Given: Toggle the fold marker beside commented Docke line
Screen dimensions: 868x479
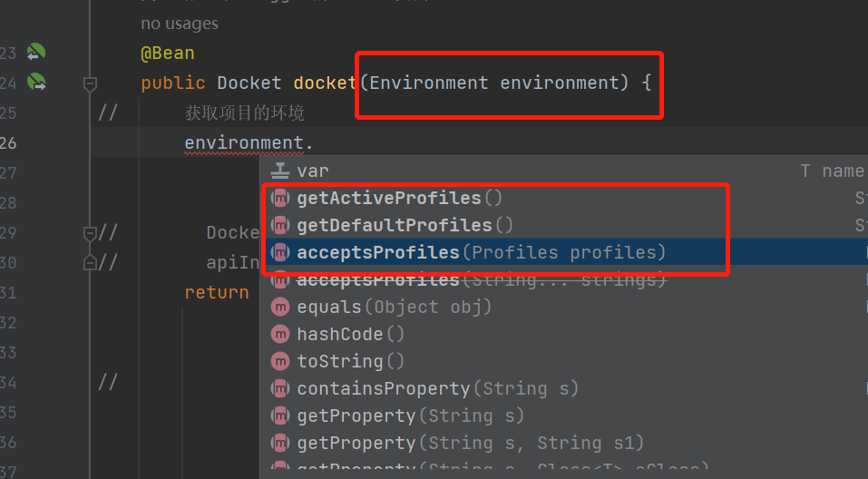Looking at the screenshot, I should 89,233.
